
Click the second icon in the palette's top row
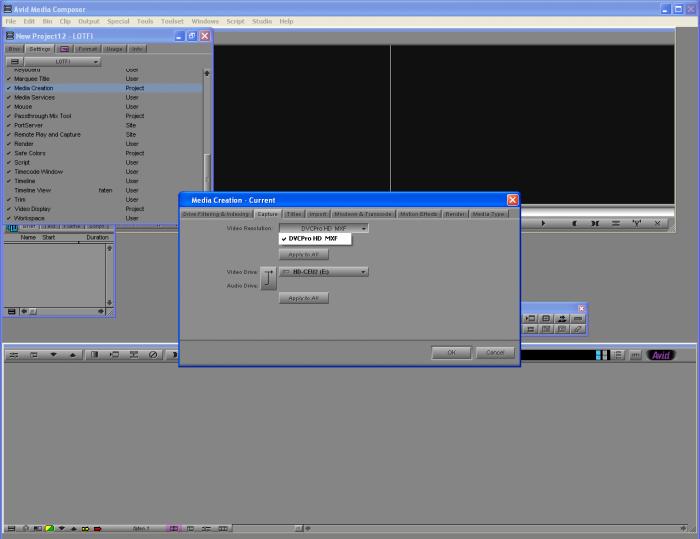(546, 318)
